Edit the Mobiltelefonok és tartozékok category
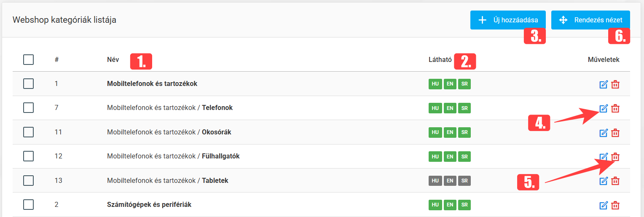Viewport: 644px width, 217px height. pos(603,84)
